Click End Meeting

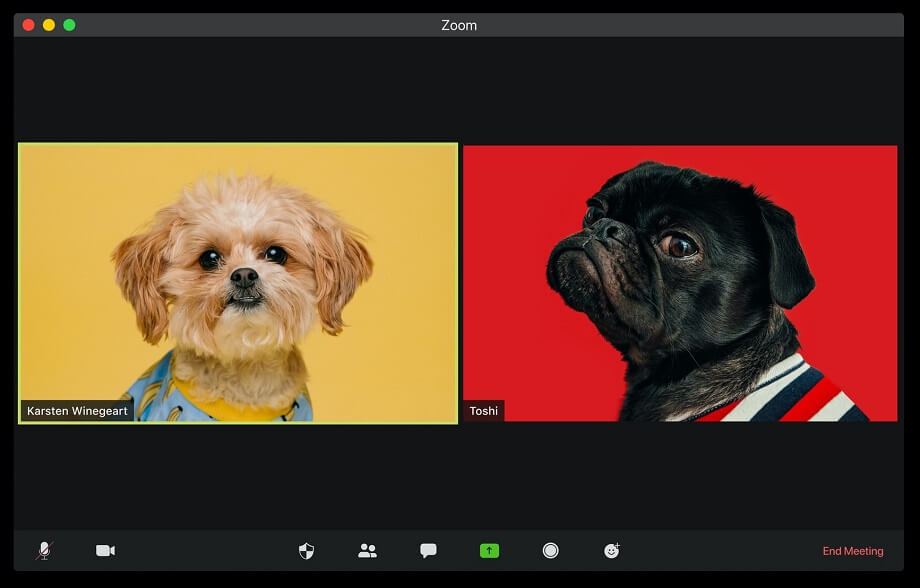tap(853, 551)
